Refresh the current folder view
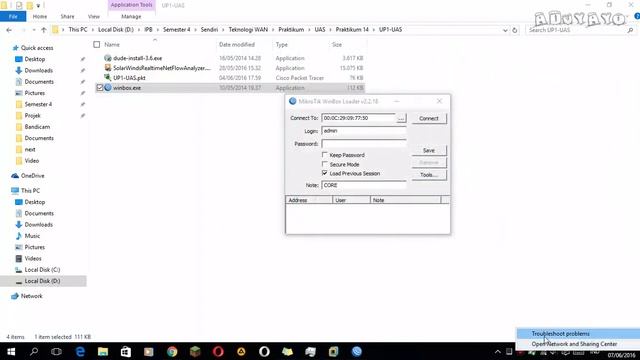Image resolution: width=640 pixels, height=360 pixels. tap(515, 30)
